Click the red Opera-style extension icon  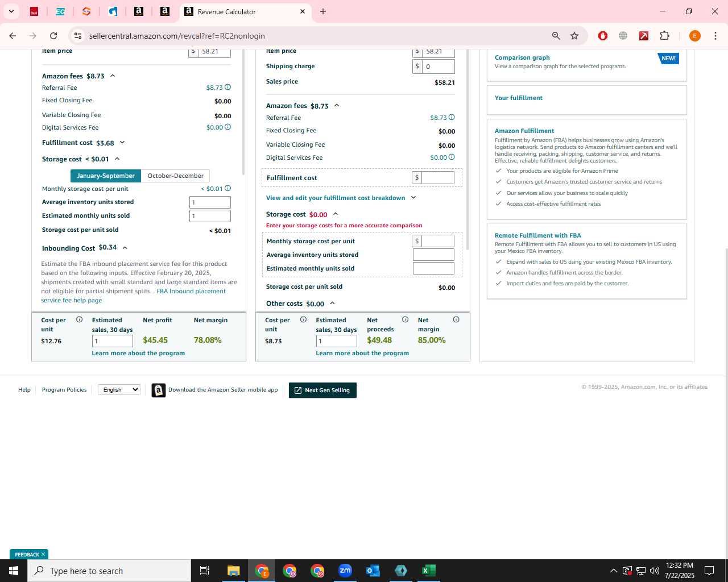(x=603, y=36)
